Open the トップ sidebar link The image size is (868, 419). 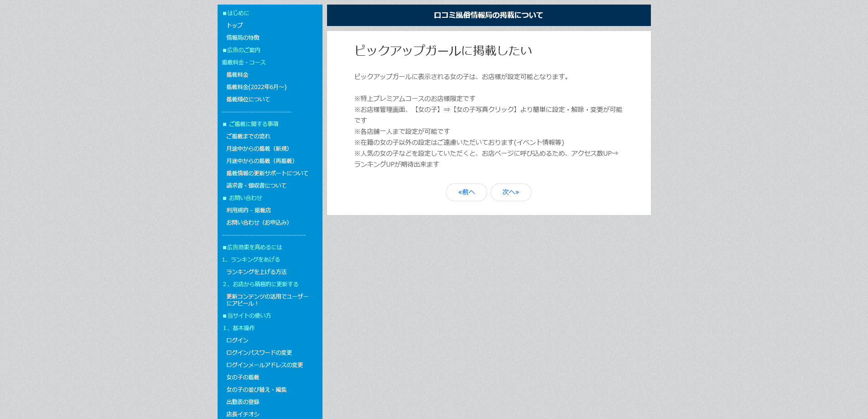[234, 26]
